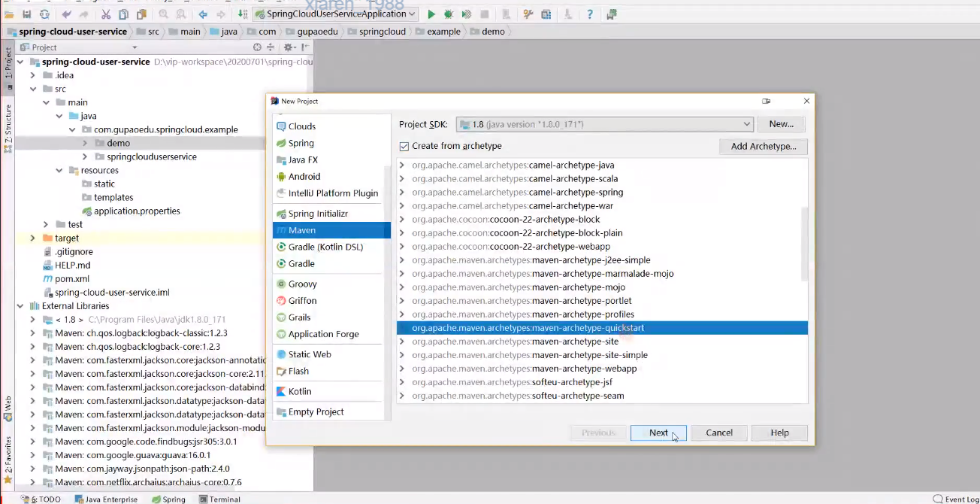Collapse the External Libraries node
Viewport: 980px width, 504px height.
(20, 306)
